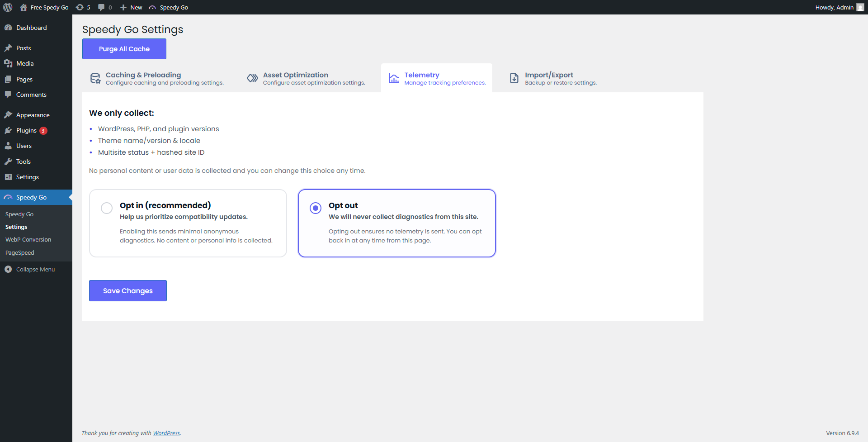Click the 'Multisite status + hashed site ID' item
Viewport: 868px width, 442px height.
click(x=151, y=152)
